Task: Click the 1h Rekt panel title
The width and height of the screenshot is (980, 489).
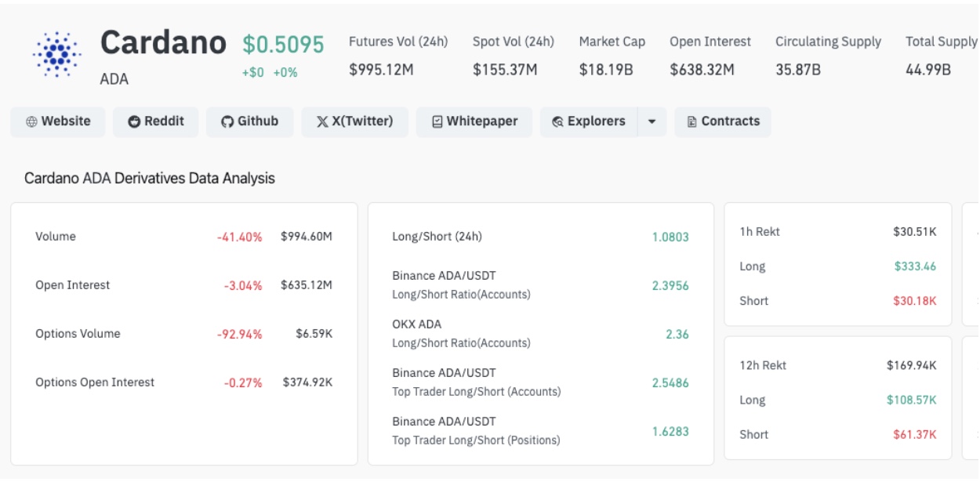Action: [x=760, y=232]
